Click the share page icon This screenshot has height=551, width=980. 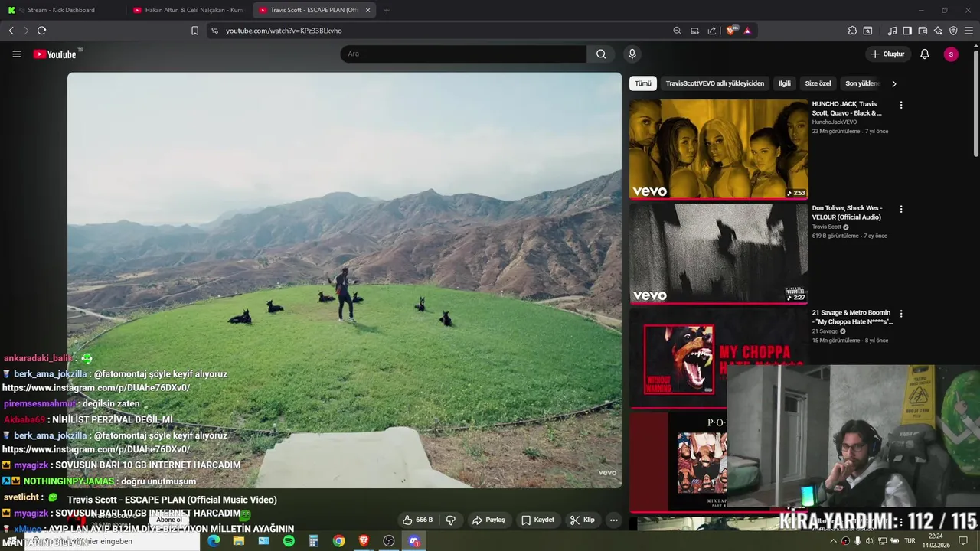712,31
